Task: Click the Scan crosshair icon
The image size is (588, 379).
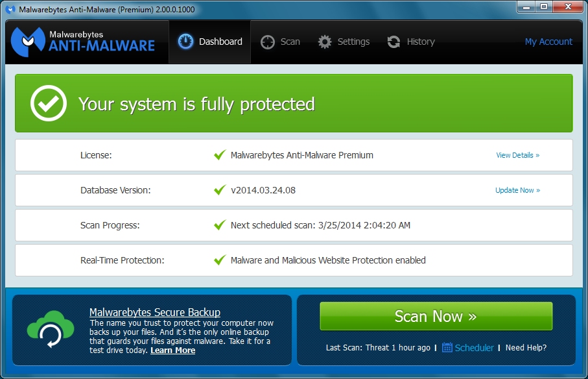Action: coord(268,42)
